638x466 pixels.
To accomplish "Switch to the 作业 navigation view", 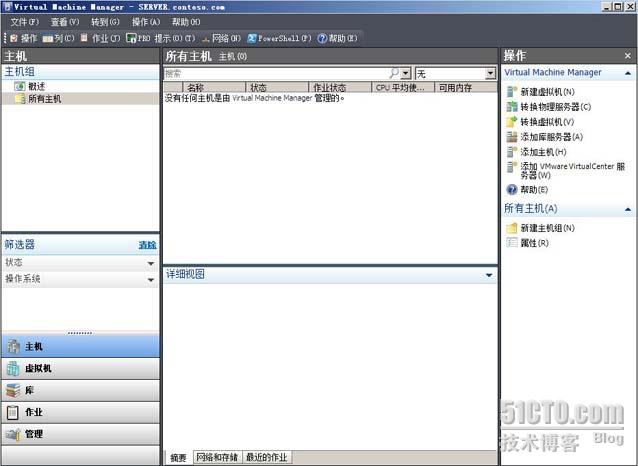I will pyautogui.click(x=80, y=412).
